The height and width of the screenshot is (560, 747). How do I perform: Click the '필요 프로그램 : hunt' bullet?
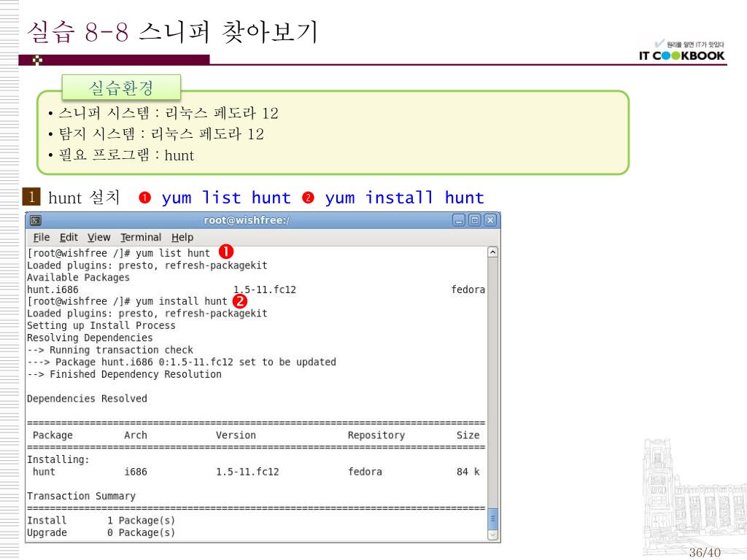[x=121, y=155]
